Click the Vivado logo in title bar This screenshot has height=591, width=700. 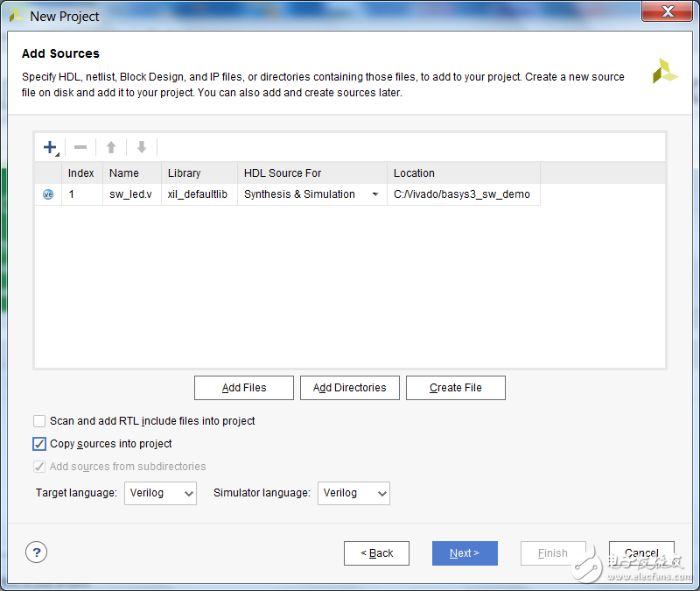pyautogui.click(x=17, y=16)
